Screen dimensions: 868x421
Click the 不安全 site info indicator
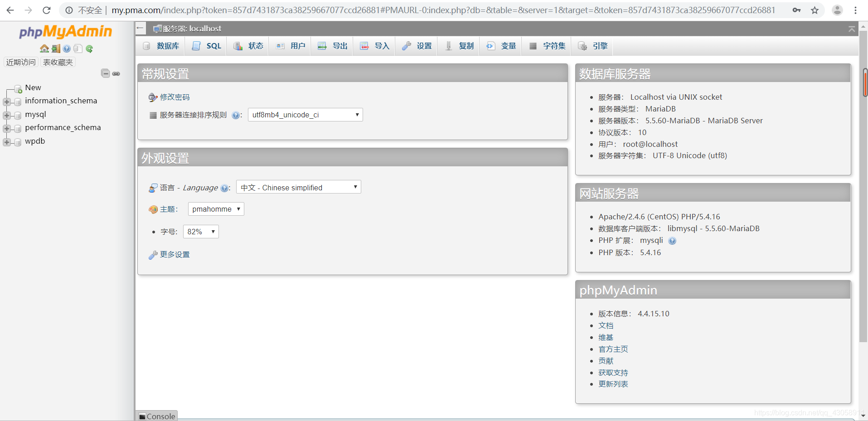[84, 10]
